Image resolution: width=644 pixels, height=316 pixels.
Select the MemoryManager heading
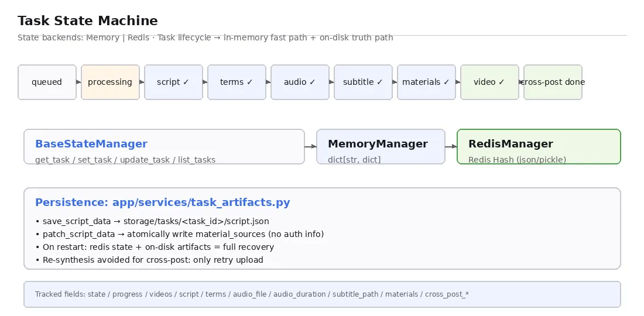point(378,144)
